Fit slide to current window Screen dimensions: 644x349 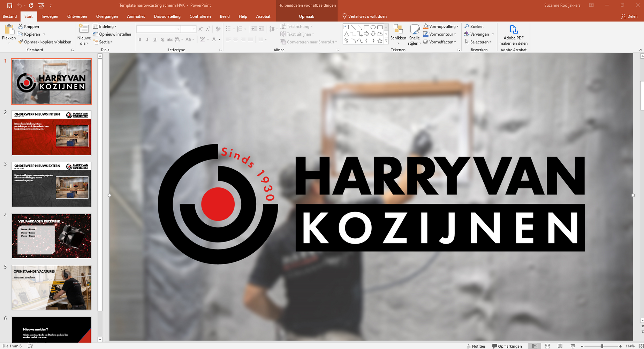pos(641,346)
